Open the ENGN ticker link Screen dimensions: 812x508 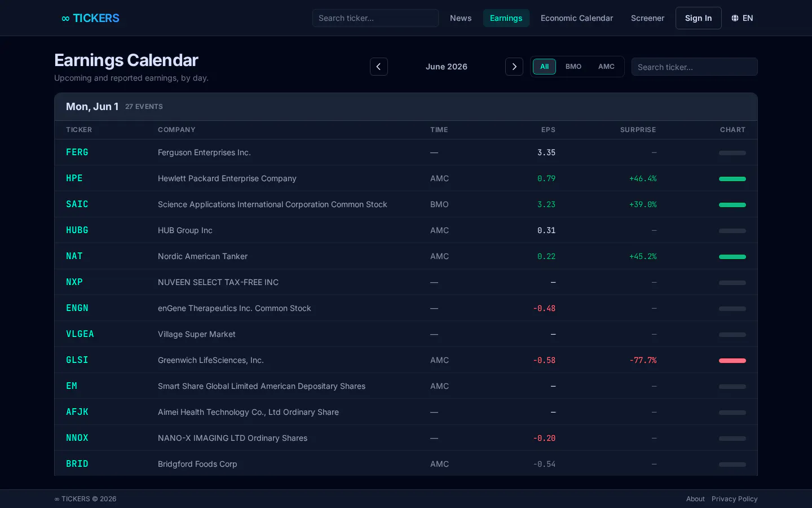pos(77,308)
